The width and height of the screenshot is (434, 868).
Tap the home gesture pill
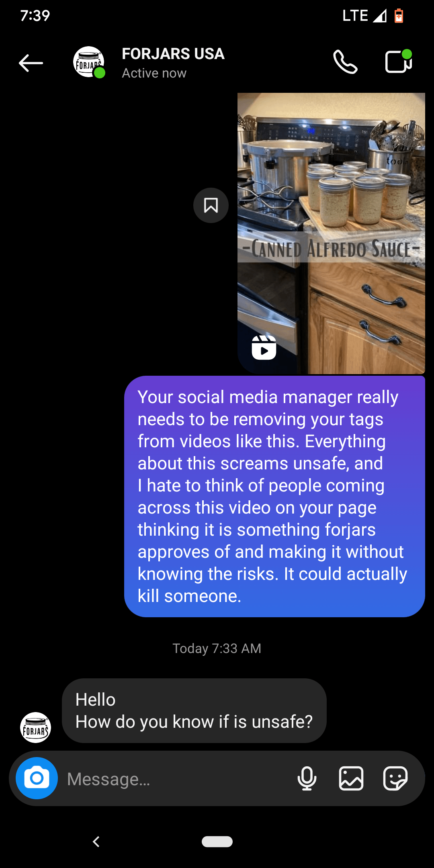tap(217, 841)
